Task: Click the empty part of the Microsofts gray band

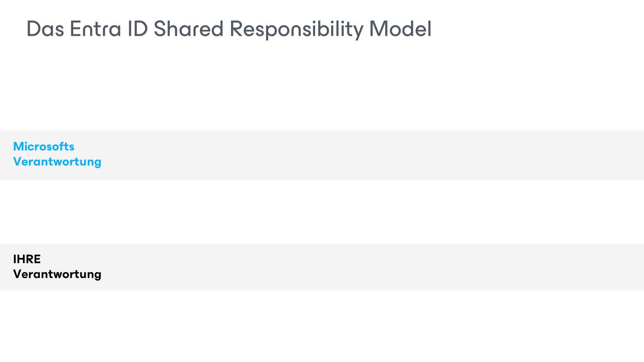Action: (362, 155)
